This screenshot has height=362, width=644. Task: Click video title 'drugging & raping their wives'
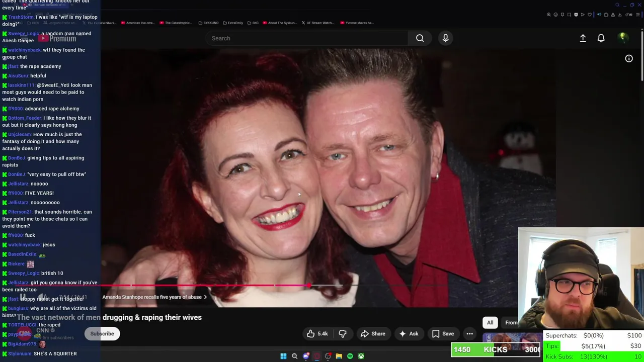point(152,317)
